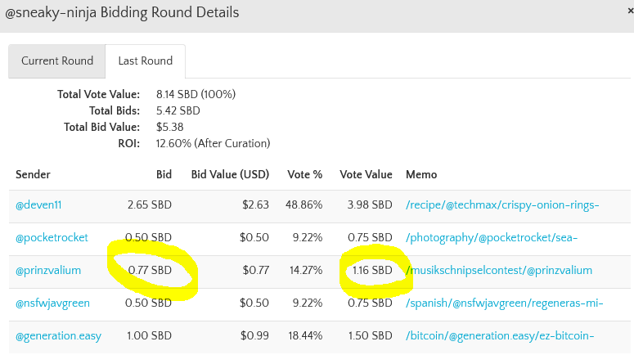Viewport: 634px width, 364px height.
Task: Open the crispy-onion-rings memo link
Action: point(502,204)
